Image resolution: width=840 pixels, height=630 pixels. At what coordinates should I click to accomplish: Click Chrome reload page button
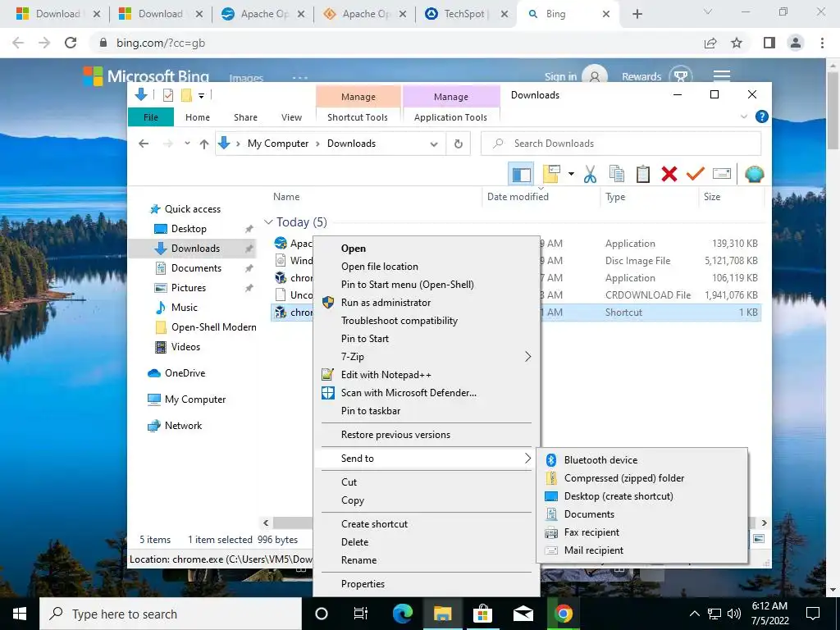tap(71, 43)
